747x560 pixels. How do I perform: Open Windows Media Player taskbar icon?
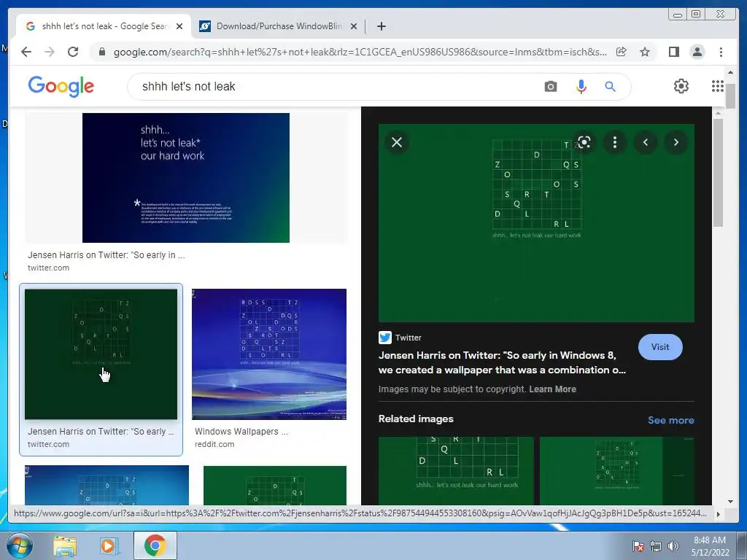pyautogui.click(x=109, y=545)
